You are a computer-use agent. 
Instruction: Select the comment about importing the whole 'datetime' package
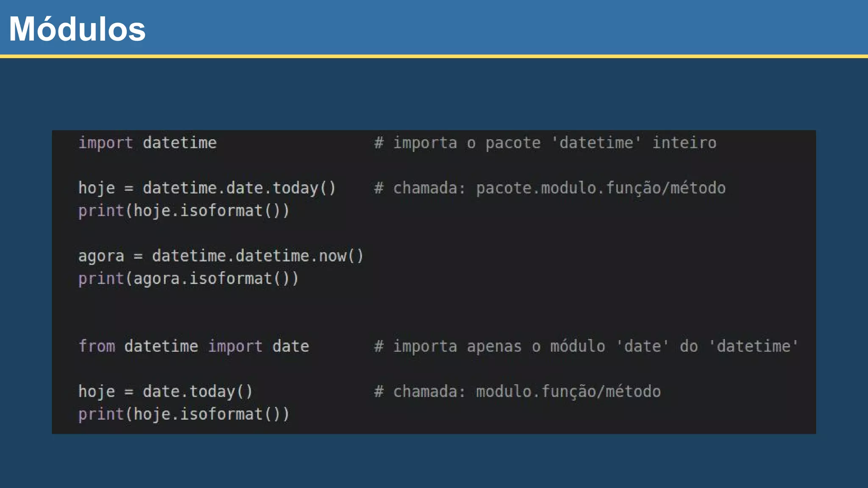[x=545, y=143]
